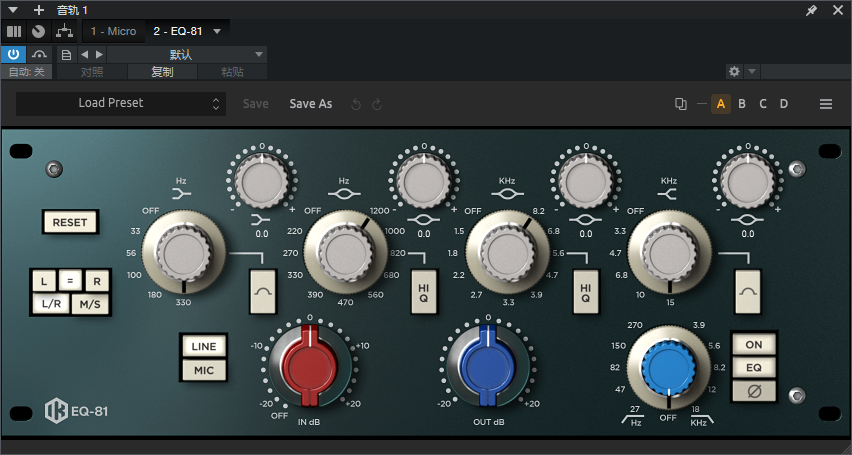Select snapshot B
Image resolution: width=852 pixels, height=455 pixels.
[x=742, y=104]
